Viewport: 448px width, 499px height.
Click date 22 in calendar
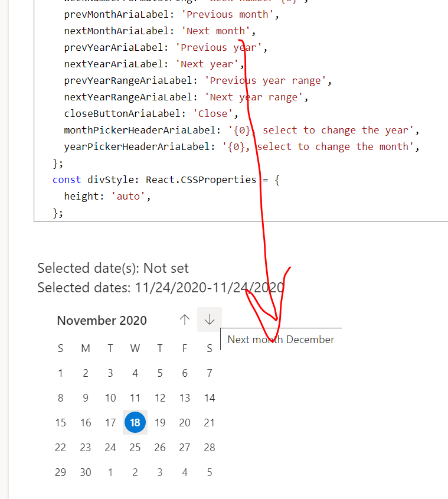click(60, 448)
